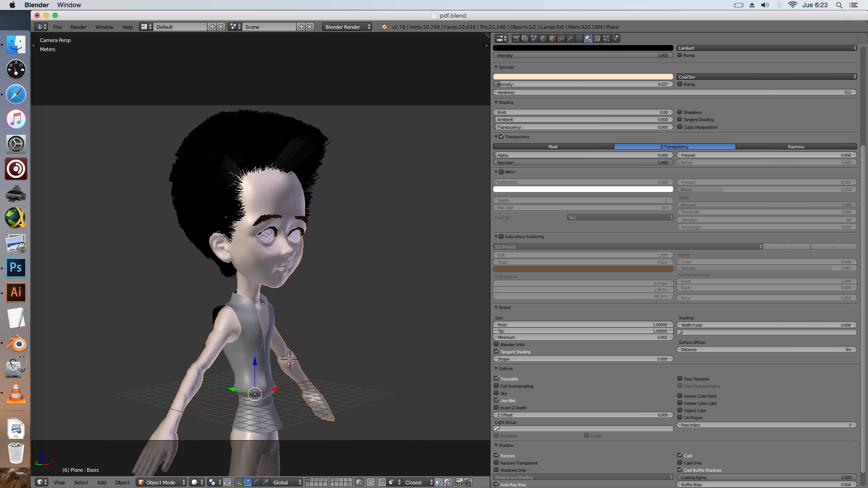868x488 pixels.
Task: Click the OpenGL render image camera icon
Action: tap(459, 483)
